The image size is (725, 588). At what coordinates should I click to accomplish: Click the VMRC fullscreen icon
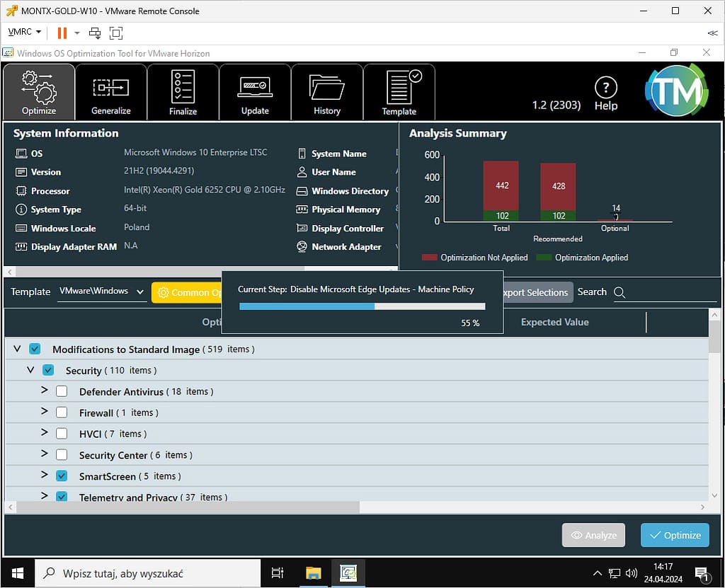(116, 33)
